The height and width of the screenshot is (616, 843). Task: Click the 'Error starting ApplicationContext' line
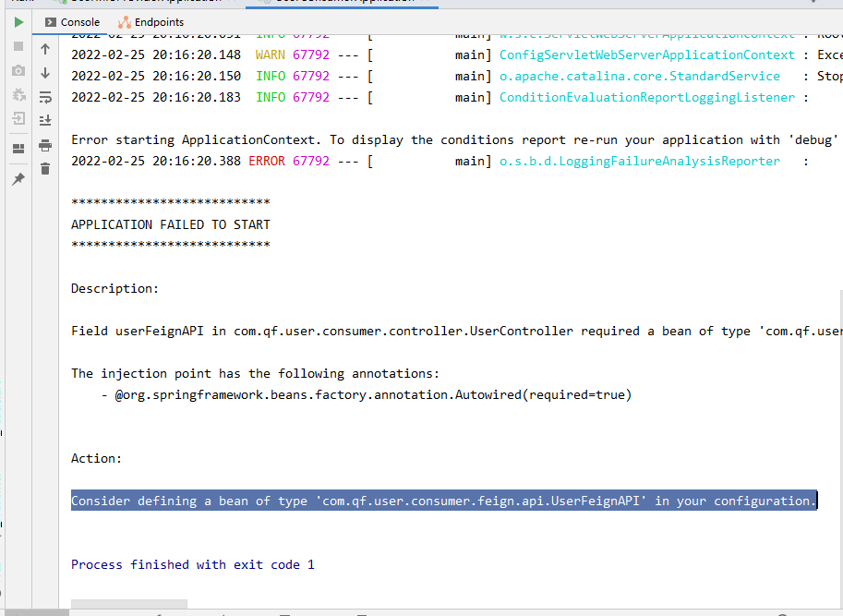click(457, 140)
